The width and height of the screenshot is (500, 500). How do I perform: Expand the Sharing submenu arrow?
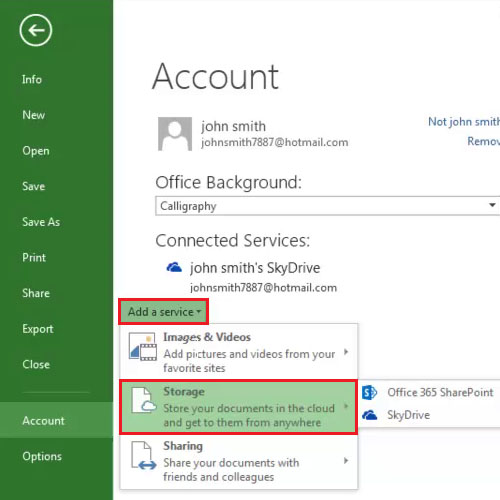pyautogui.click(x=346, y=461)
